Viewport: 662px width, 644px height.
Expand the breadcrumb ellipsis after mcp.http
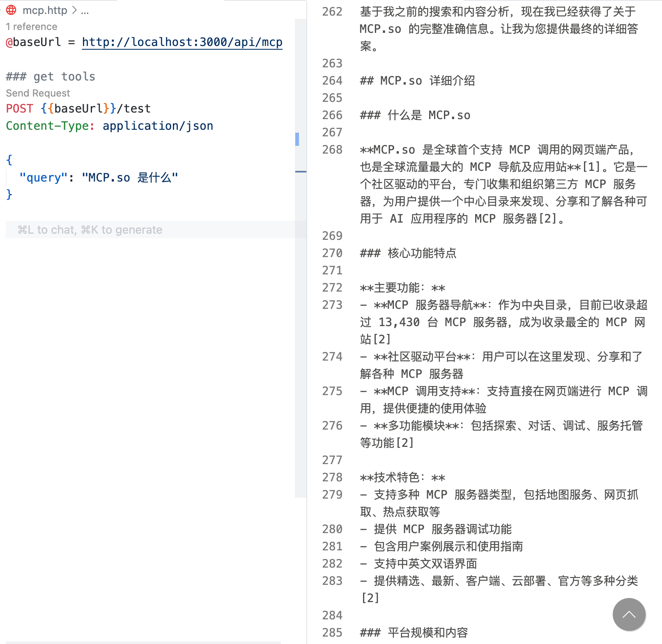85,11
